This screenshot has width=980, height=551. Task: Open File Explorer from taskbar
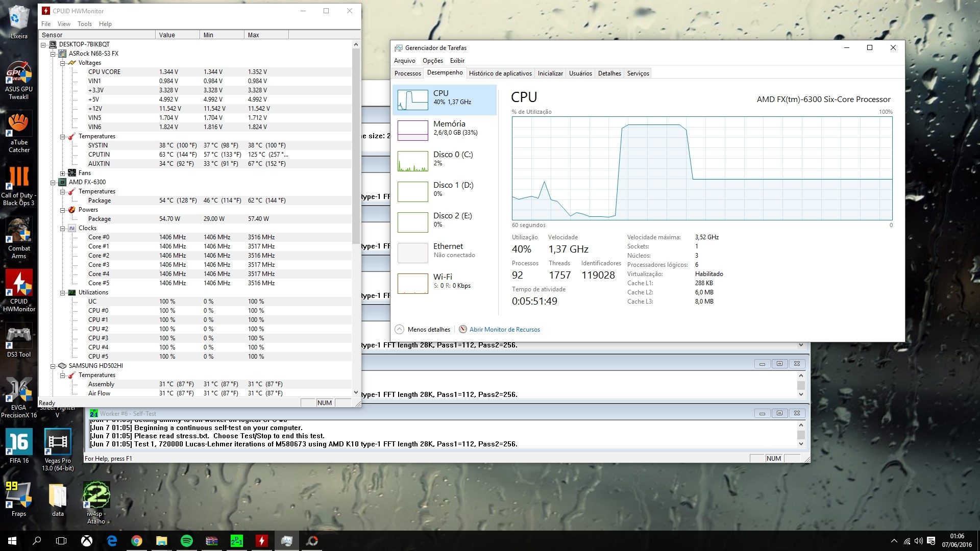162,541
